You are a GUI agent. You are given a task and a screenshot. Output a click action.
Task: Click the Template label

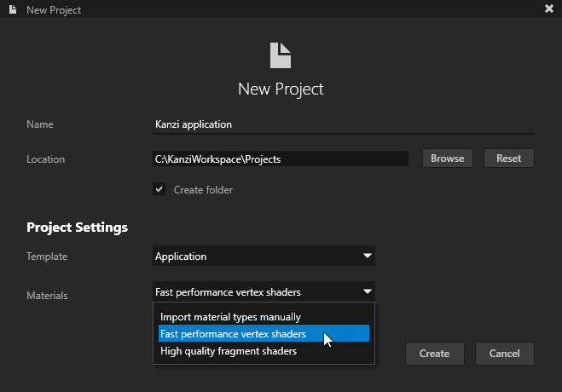click(47, 256)
